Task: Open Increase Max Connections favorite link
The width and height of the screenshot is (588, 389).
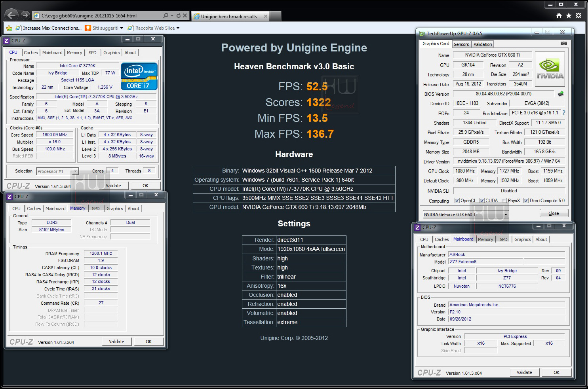Action: pyautogui.click(x=49, y=28)
